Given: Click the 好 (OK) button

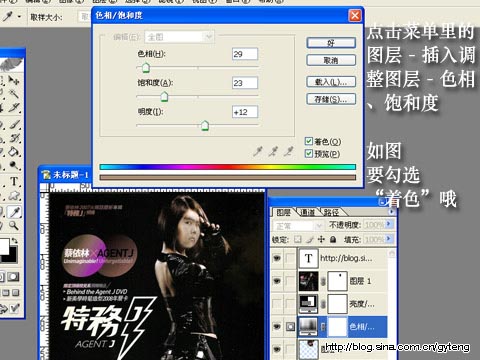Looking at the screenshot, I should 331,43.
